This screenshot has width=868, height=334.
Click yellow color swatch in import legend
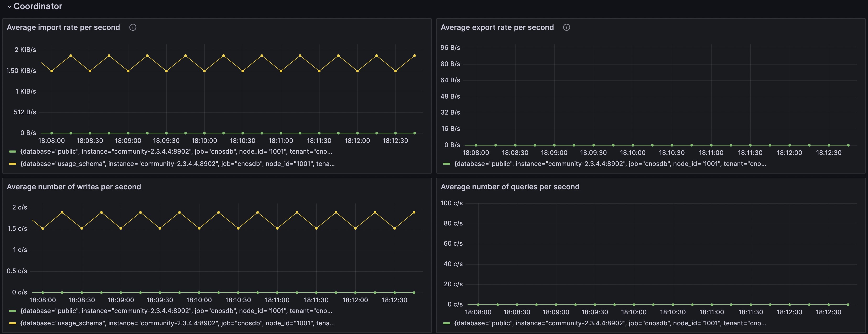13,164
